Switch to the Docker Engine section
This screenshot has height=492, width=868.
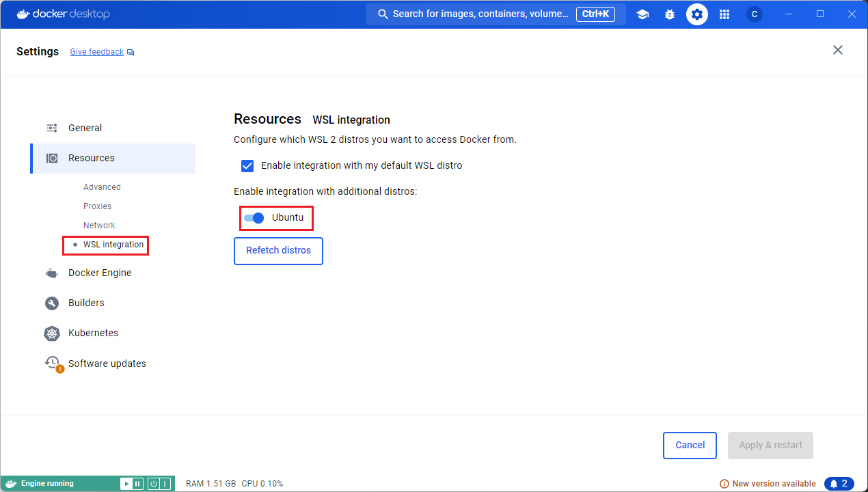point(99,273)
